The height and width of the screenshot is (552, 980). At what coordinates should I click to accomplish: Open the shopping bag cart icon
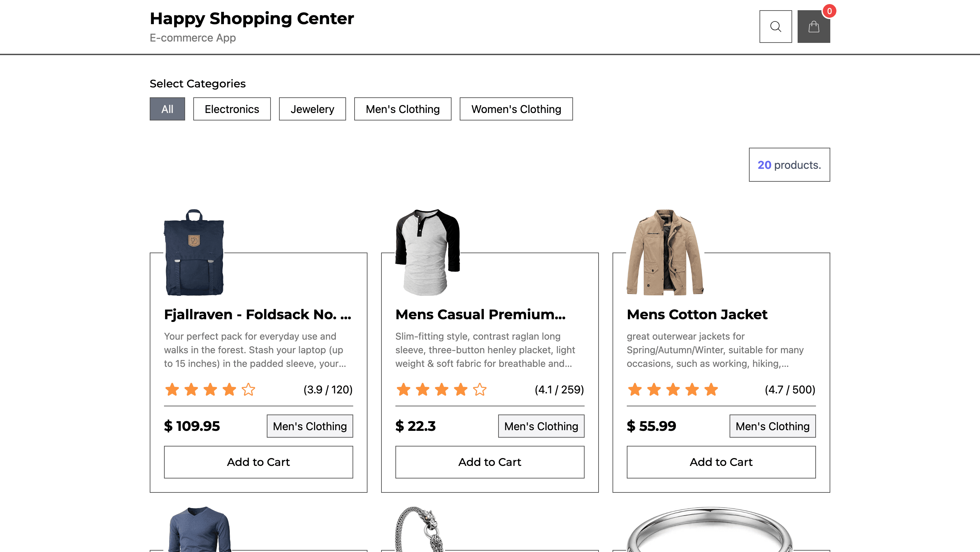813,27
